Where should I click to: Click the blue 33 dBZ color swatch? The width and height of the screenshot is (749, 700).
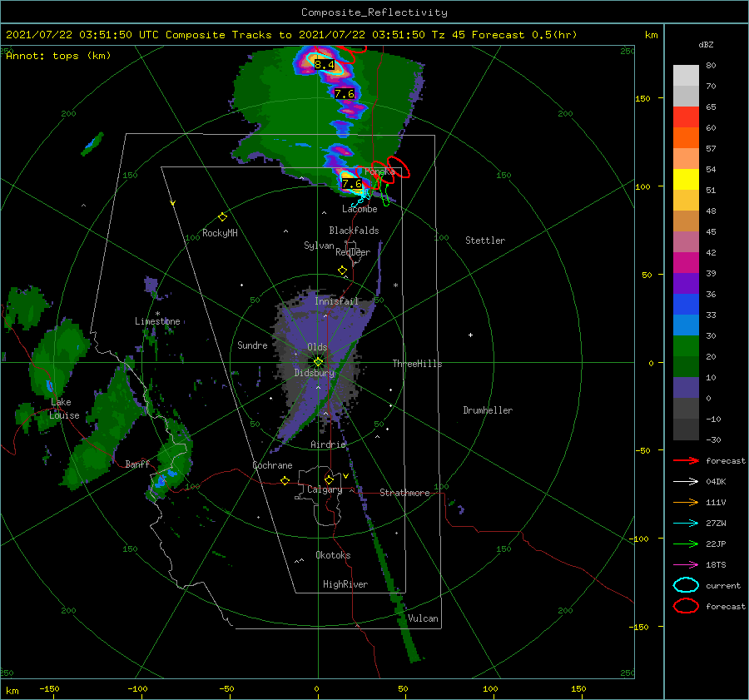click(x=686, y=305)
